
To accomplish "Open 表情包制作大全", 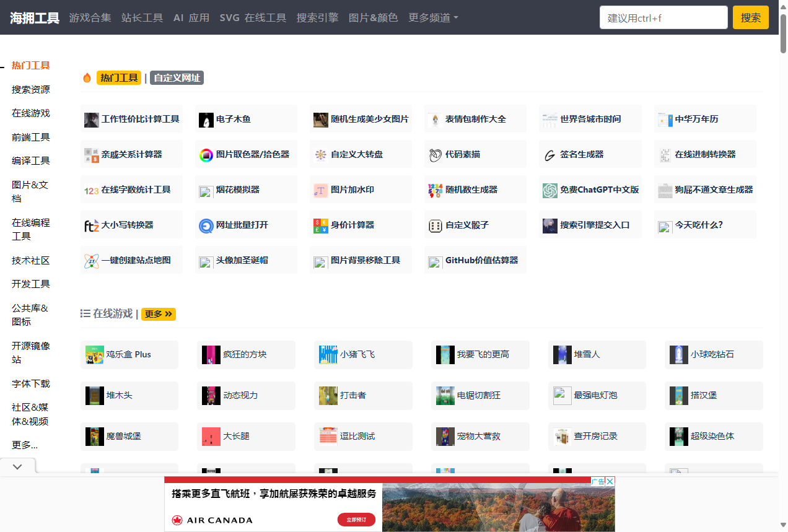I will (475, 119).
